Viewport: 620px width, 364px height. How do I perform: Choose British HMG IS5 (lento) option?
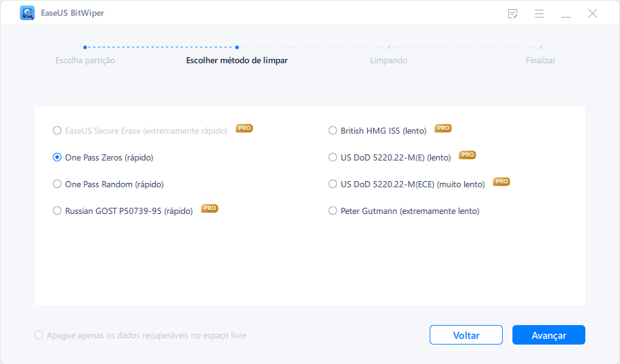pyautogui.click(x=333, y=131)
